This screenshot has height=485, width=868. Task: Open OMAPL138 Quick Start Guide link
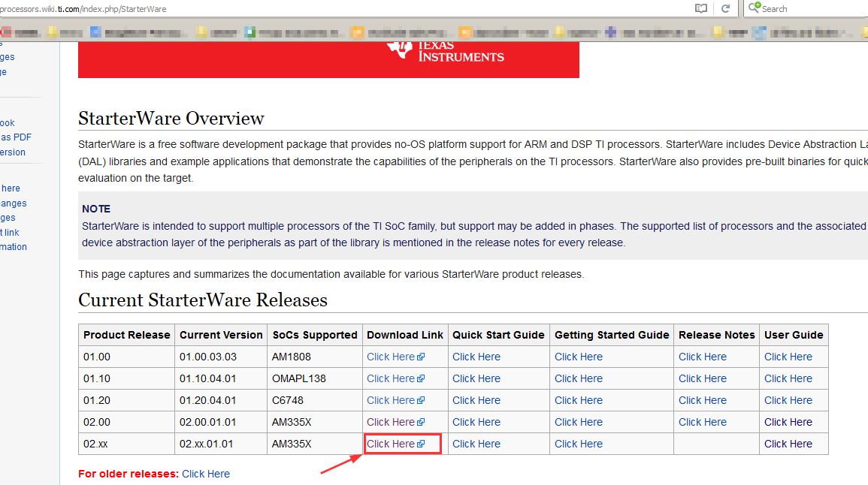(x=476, y=378)
